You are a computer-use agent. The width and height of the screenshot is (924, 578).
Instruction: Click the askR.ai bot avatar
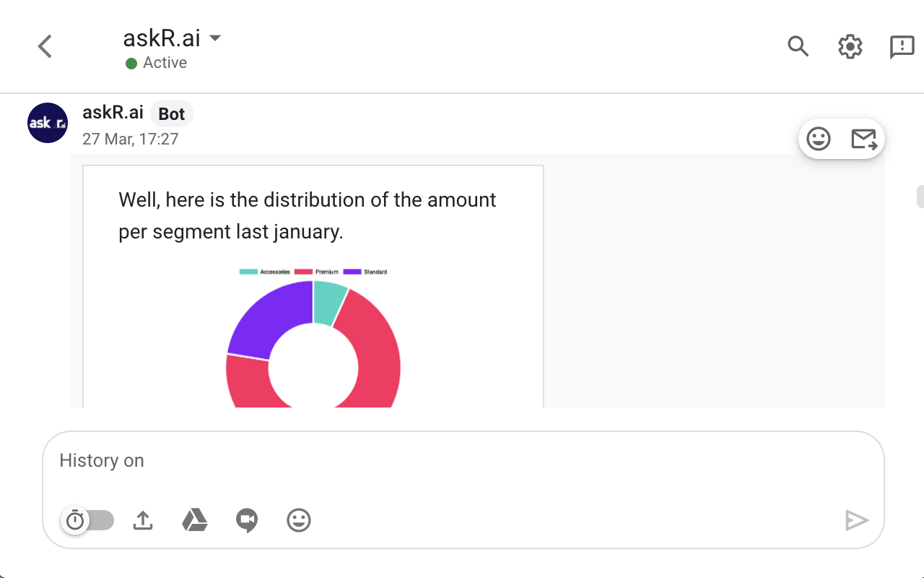(x=48, y=123)
